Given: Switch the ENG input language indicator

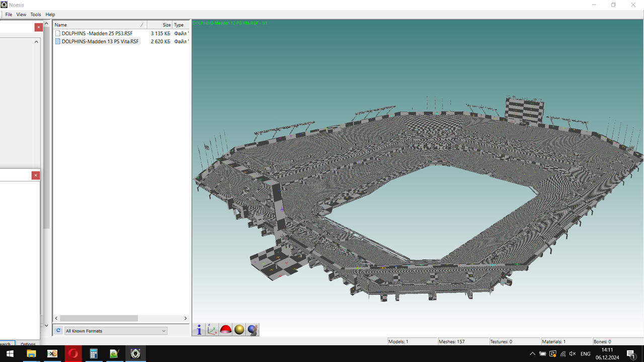Looking at the screenshot, I should point(585,354).
